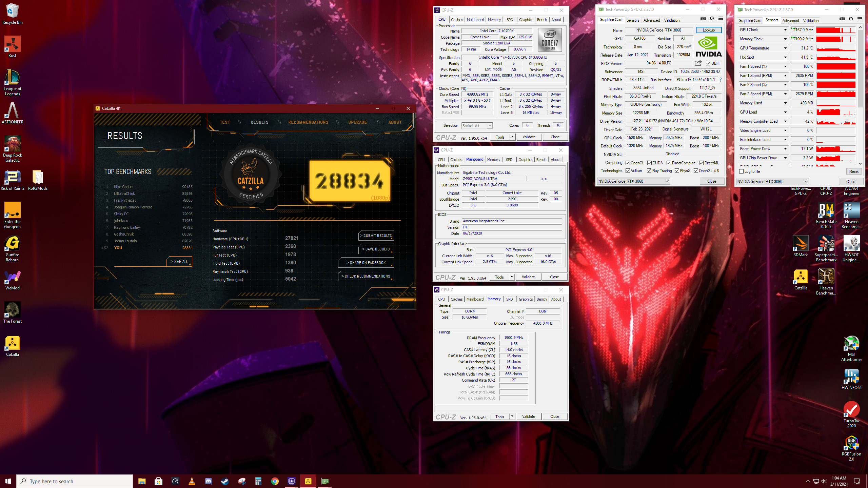Enable Log to file checkbox
868x488 pixels.
742,171
